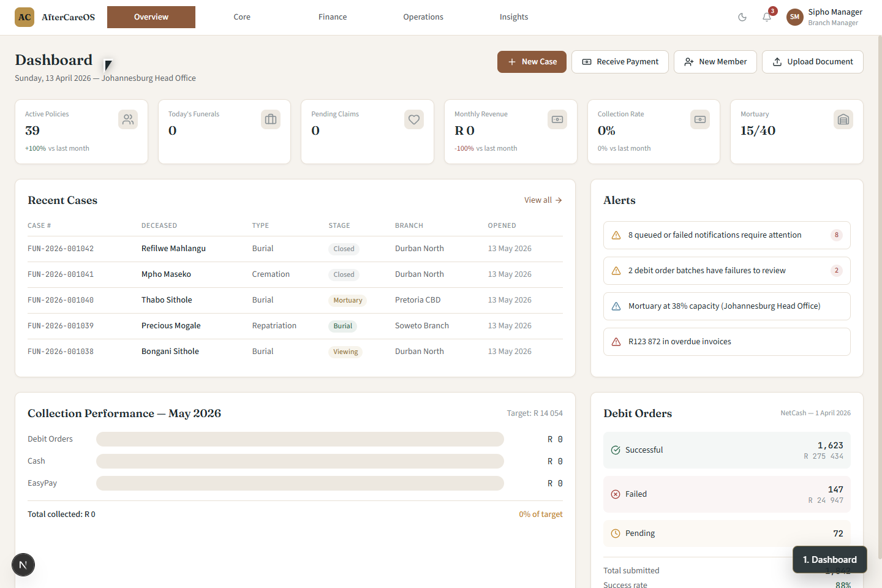Open the Operations menu
Viewport: 882px width, 588px height.
point(423,17)
